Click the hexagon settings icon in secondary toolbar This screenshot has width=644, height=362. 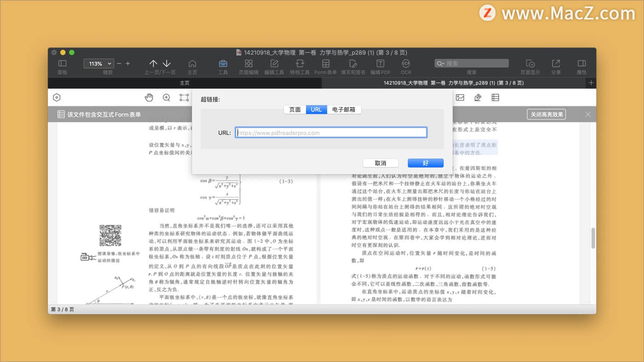(57, 97)
